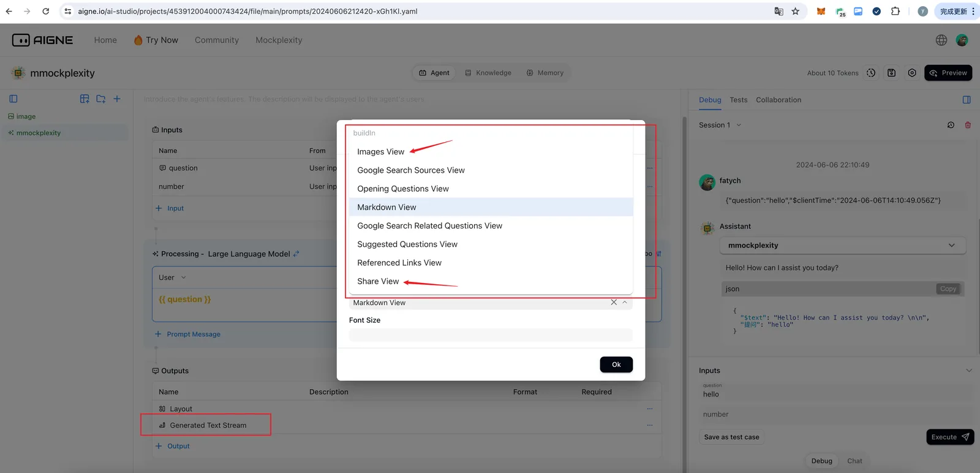
Task: Collapse the left file sidebar
Action: pyautogui.click(x=13, y=99)
